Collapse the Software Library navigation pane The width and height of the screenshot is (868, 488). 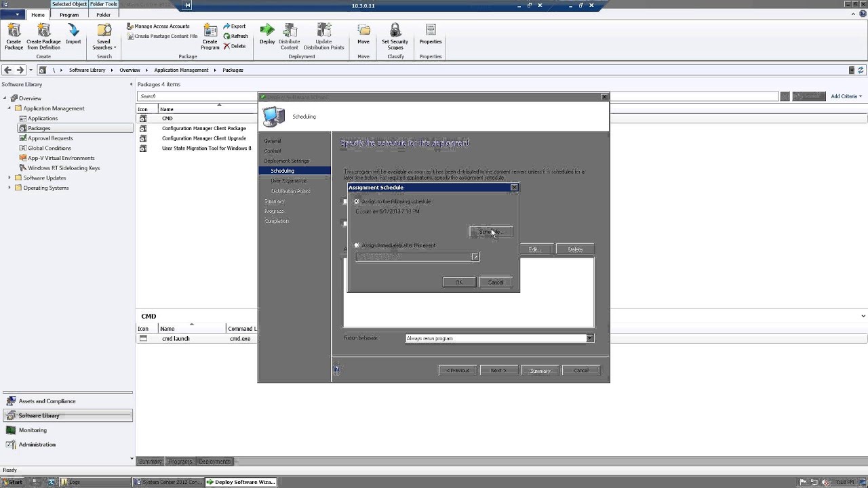(132, 84)
